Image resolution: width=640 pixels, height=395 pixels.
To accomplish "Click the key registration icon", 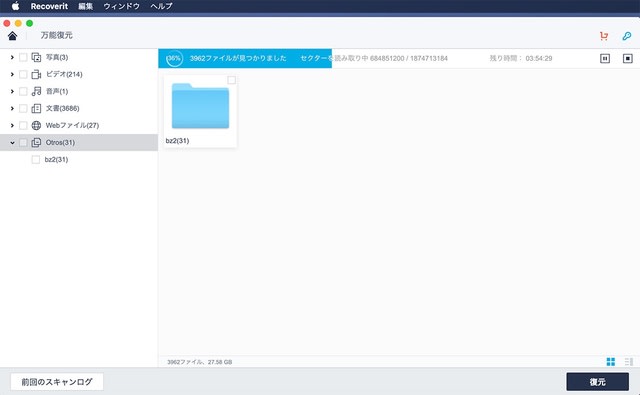I will click(627, 36).
